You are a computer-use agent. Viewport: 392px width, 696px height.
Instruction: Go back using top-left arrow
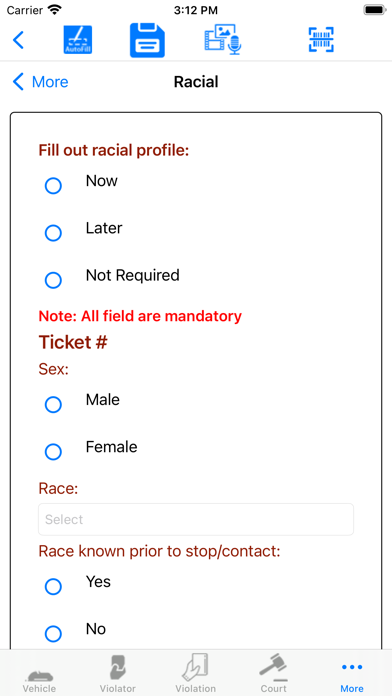click(x=18, y=40)
